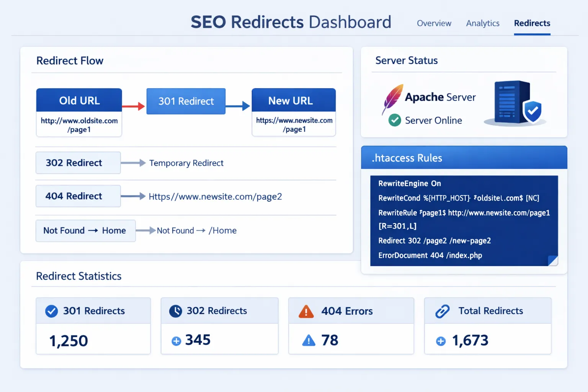Click the folded corner of the htaccess code block
Viewport: 588px width, 392px height.
(552, 260)
